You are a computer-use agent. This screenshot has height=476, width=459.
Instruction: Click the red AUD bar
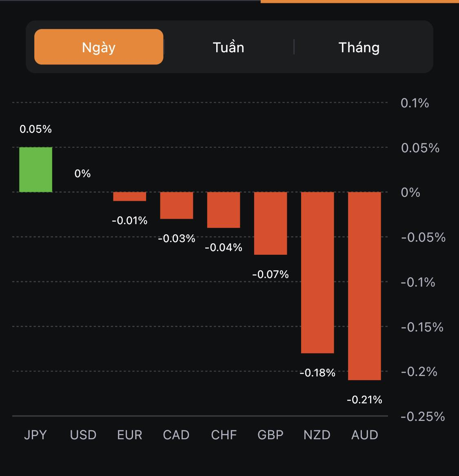point(364,286)
